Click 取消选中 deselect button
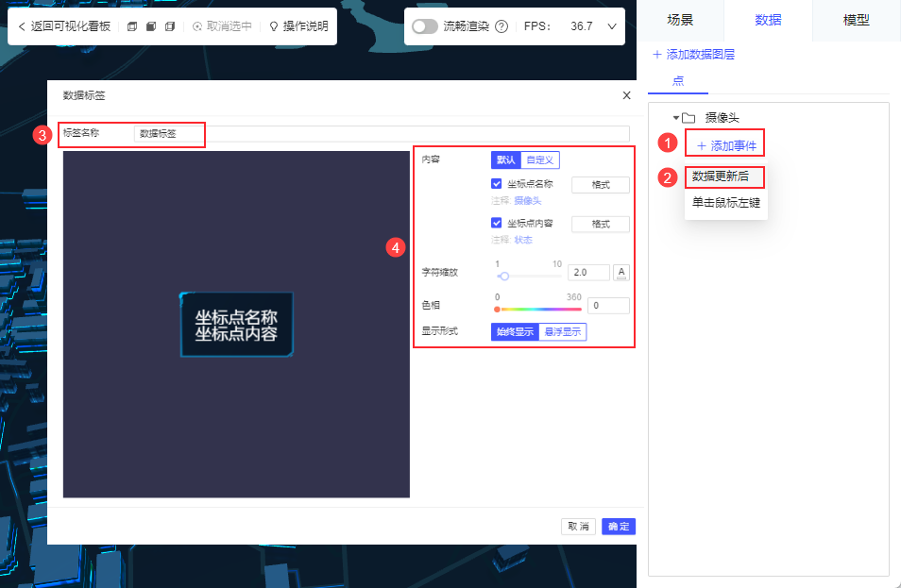Screen dimensions: 901x588 click(x=222, y=26)
